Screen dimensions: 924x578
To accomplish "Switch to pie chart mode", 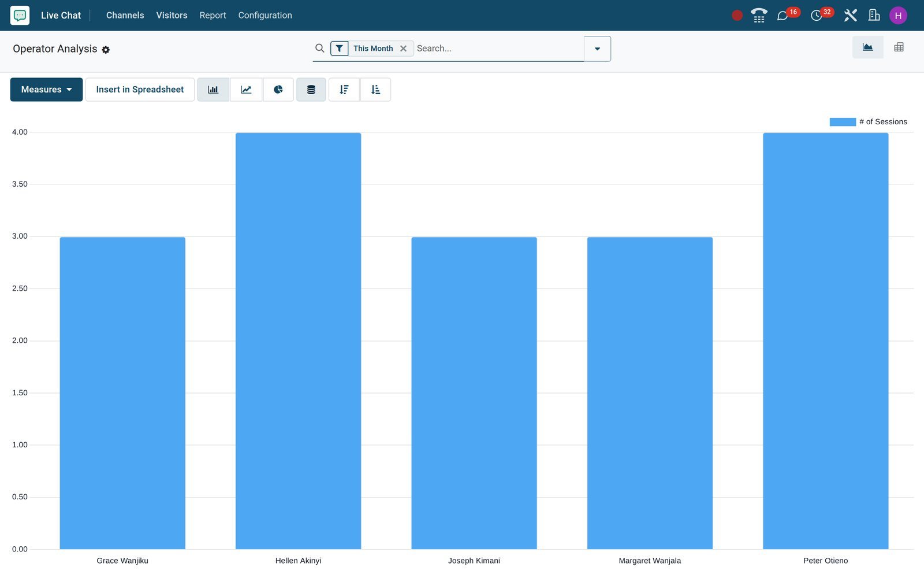I will (x=278, y=90).
